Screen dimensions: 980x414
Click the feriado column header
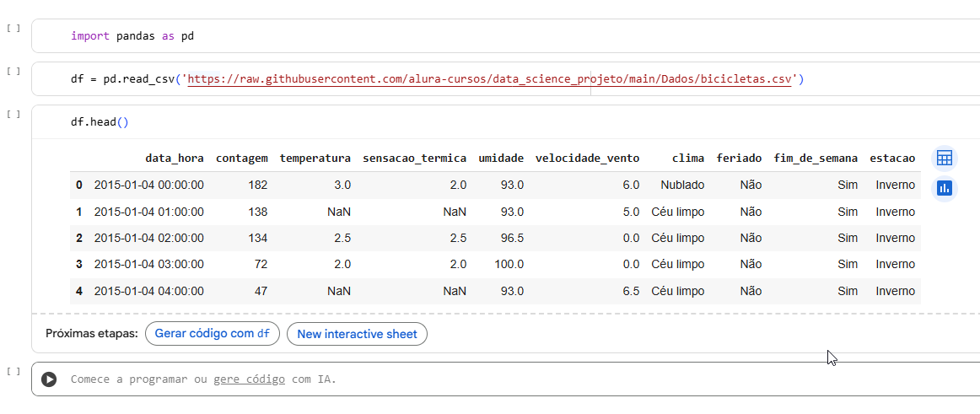pyautogui.click(x=740, y=159)
